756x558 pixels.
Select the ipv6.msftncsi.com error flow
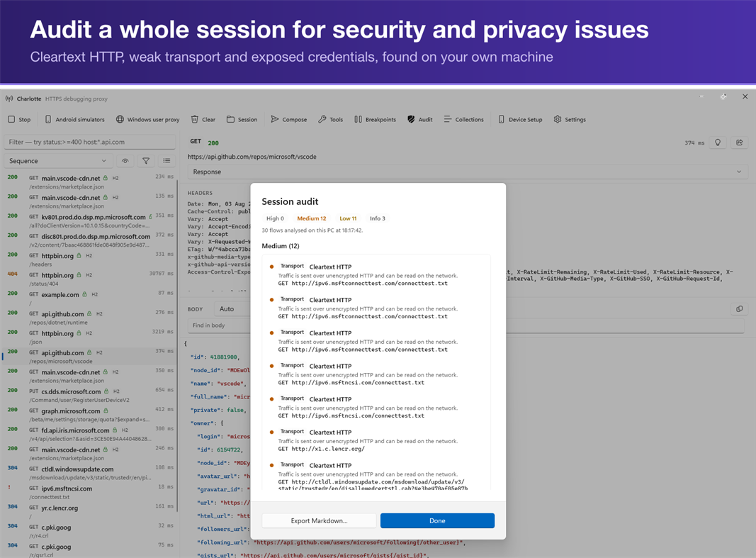(90, 492)
